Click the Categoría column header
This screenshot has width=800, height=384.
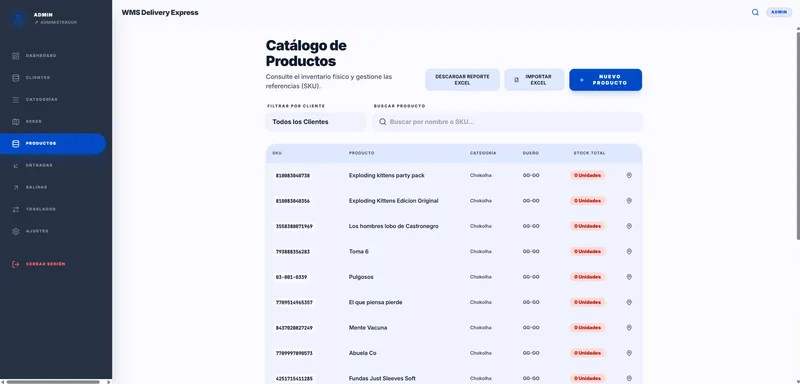pos(483,153)
